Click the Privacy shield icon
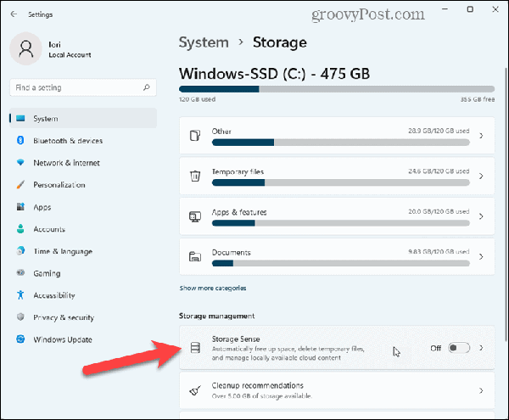Screen dimensions: 509x420 (20, 316)
